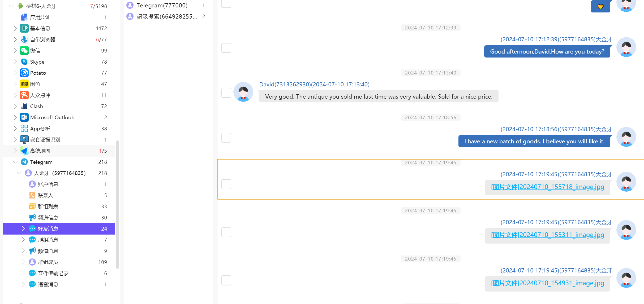Collapse the Telegram tree node

coord(15,162)
